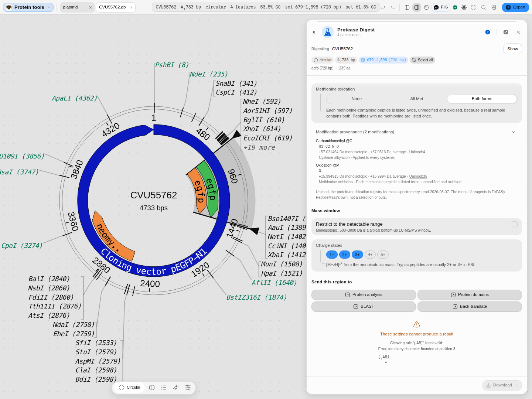The image size is (532, 399).
Task: Toggle the left sidebar panel icon
Action: 407,7
